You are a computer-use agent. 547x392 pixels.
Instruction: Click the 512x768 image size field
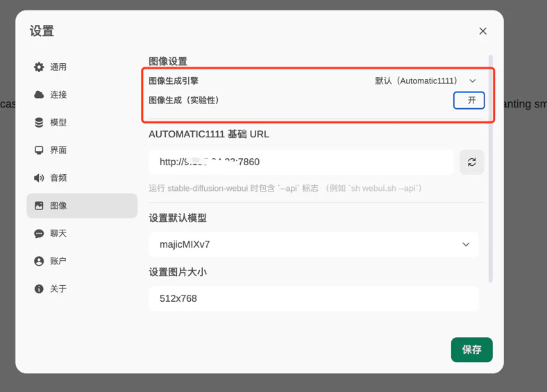tap(313, 299)
